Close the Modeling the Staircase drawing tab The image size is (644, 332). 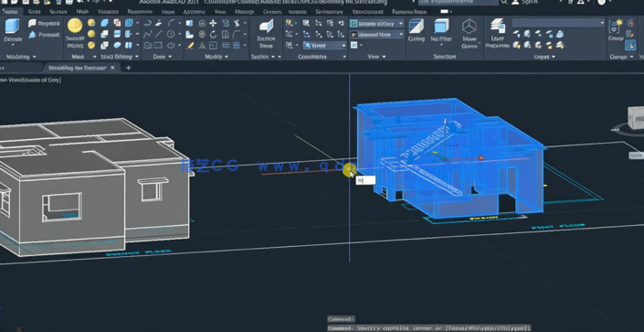pos(113,68)
